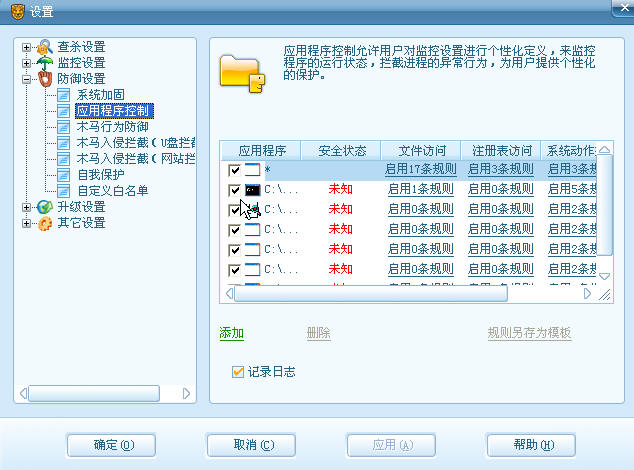
Task: Click the 规则另存为模板 link
Action: pos(530,333)
